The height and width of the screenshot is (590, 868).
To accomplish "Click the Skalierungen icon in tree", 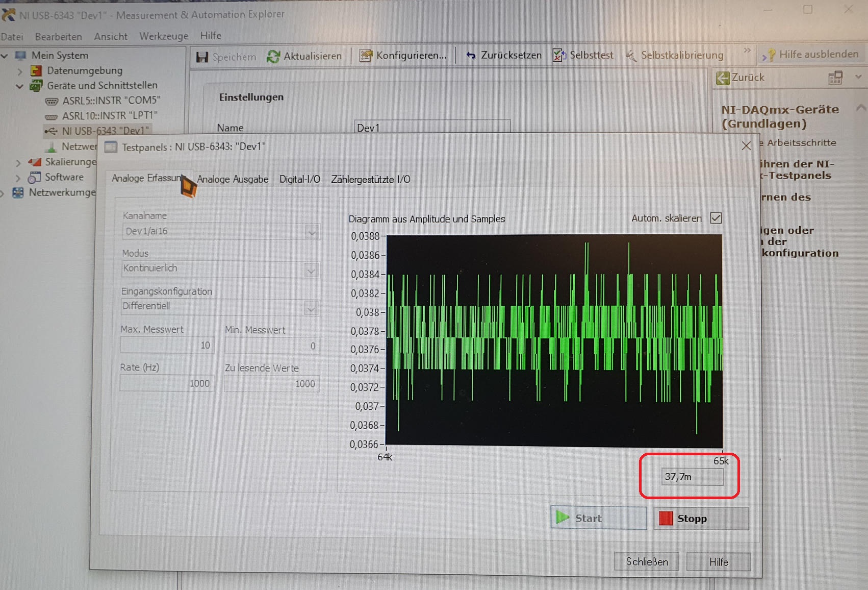I will pyautogui.click(x=35, y=162).
